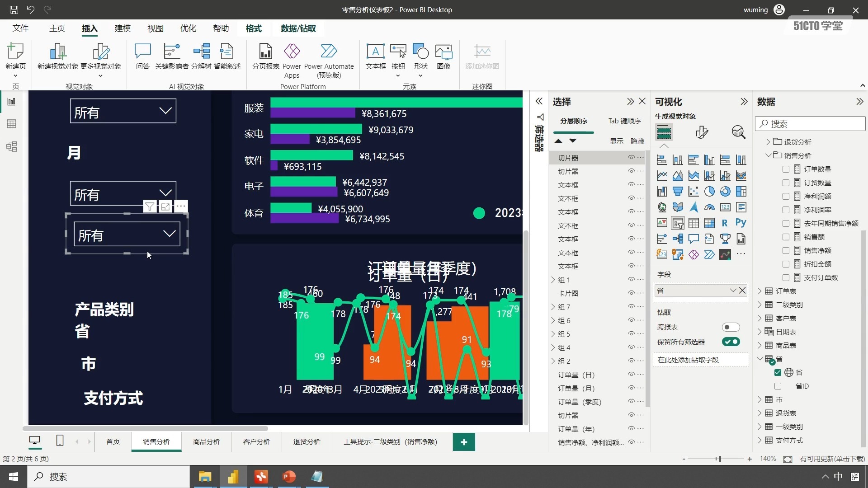
Task: Open the Shapes (形状) menu icon
Action: (x=420, y=51)
